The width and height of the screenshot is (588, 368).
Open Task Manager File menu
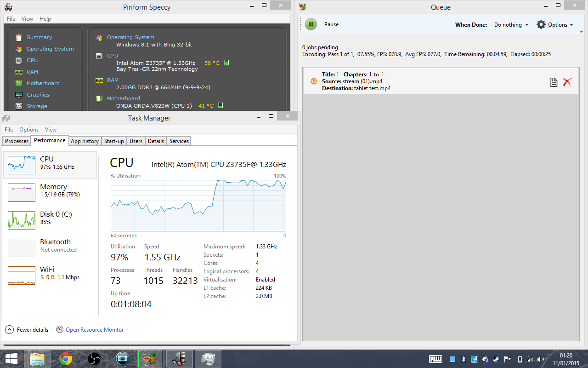tap(9, 130)
